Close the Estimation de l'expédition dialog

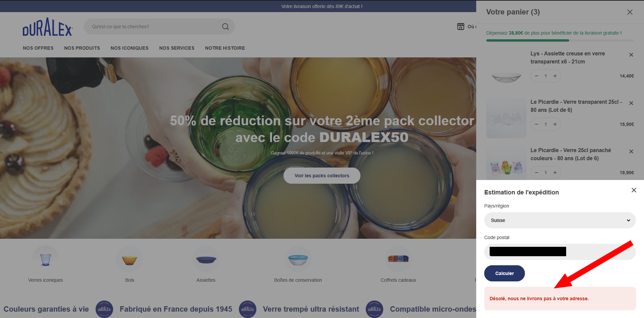[634, 190]
